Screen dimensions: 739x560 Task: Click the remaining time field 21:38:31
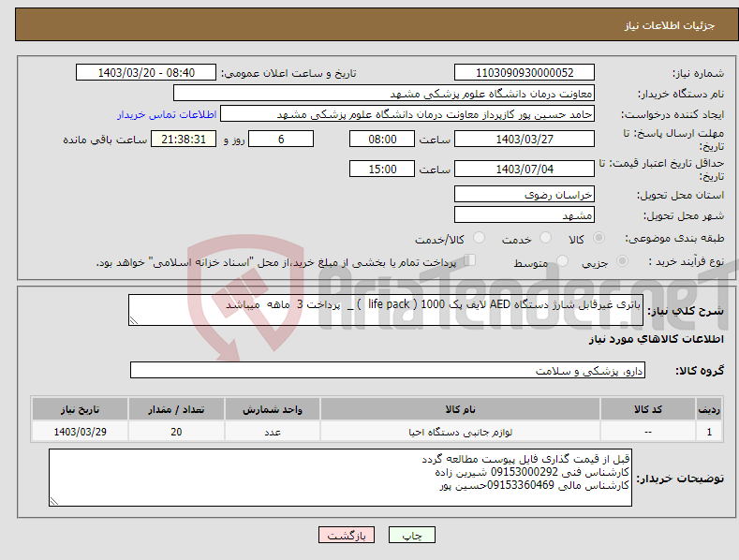click(184, 139)
